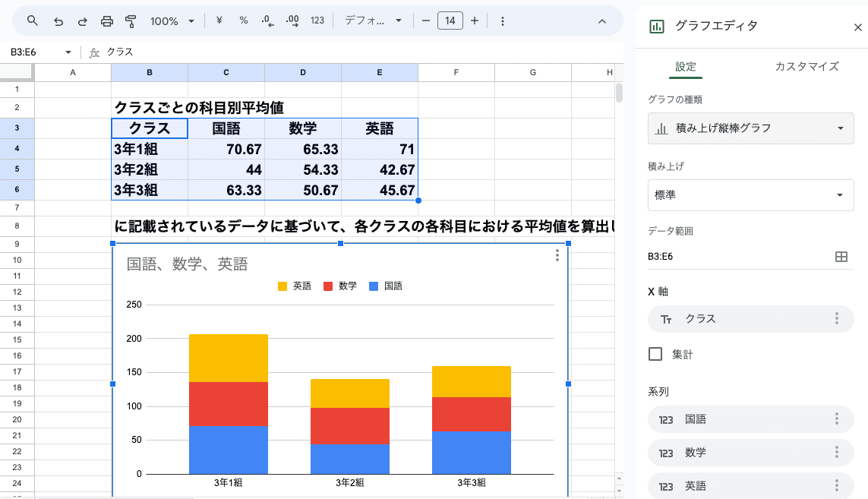Select column header F
The height and width of the screenshot is (499, 868).
tap(456, 73)
